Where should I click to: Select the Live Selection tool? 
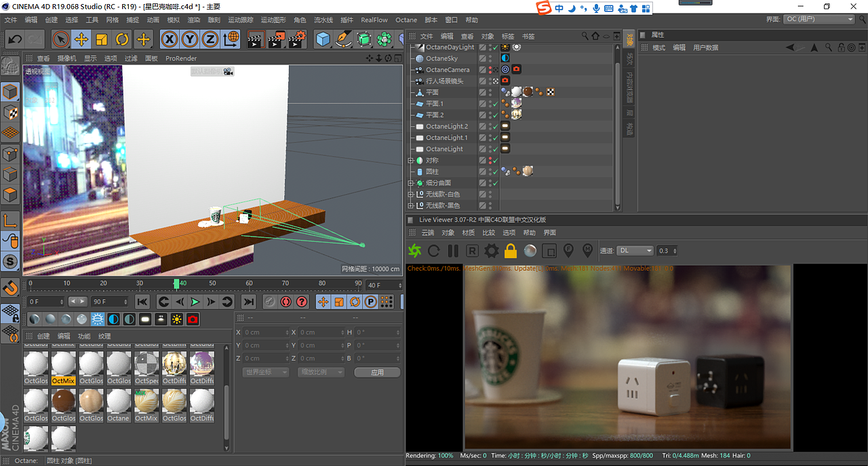tap(60, 39)
